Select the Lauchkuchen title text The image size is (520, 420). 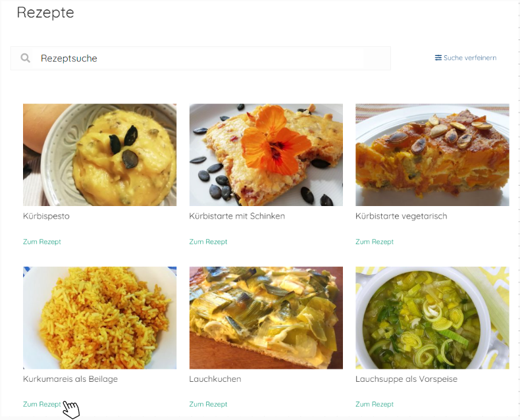215,379
